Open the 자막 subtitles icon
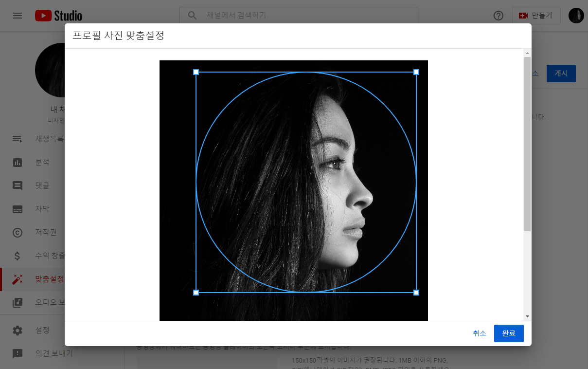The height and width of the screenshot is (369, 588). 18,209
